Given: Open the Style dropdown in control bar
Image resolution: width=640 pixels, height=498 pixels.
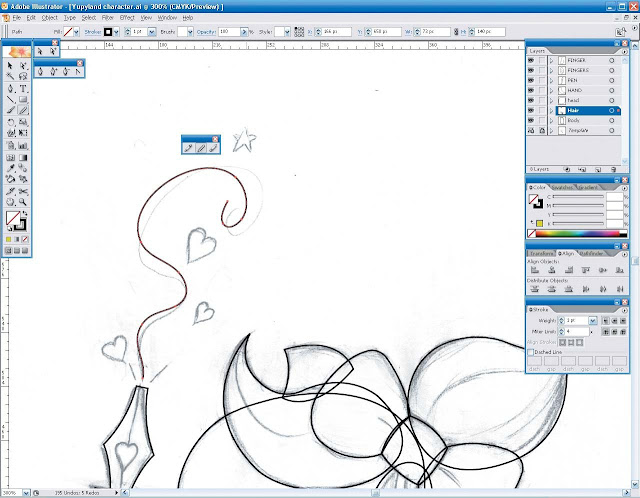Looking at the screenshot, I should click(287, 32).
